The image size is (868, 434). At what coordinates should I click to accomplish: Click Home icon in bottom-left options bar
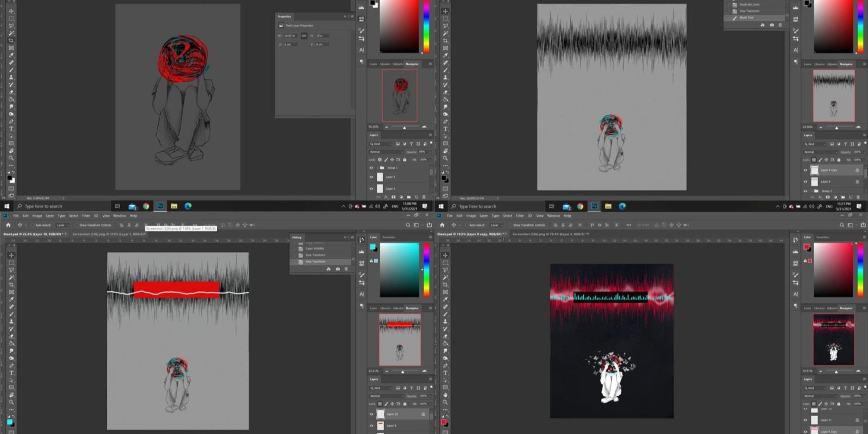point(8,225)
